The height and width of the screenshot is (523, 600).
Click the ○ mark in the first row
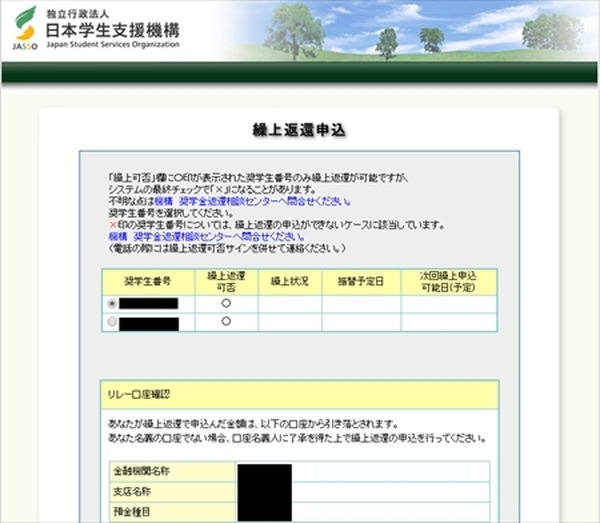point(226,303)
